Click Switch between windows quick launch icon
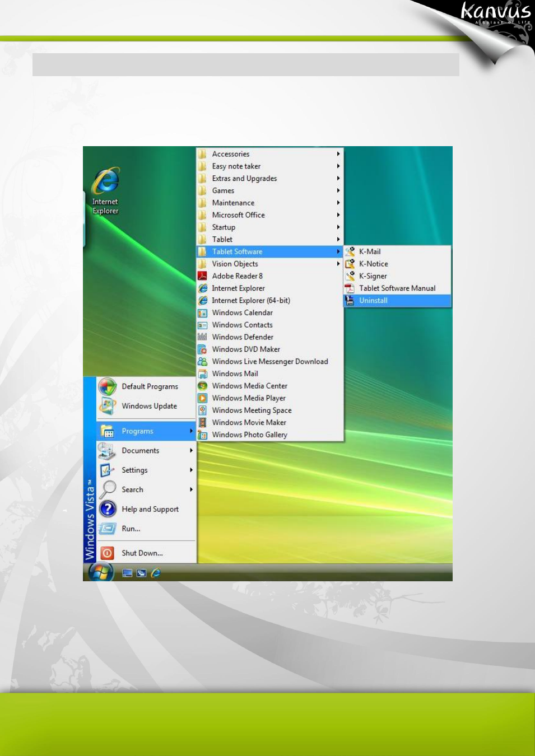535x756 pixels. [x=142, y=573]
